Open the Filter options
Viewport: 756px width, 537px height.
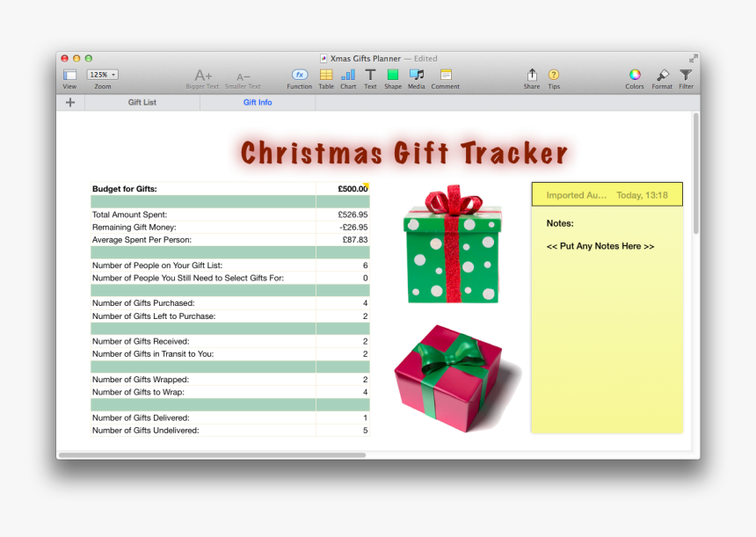point(685,78)
